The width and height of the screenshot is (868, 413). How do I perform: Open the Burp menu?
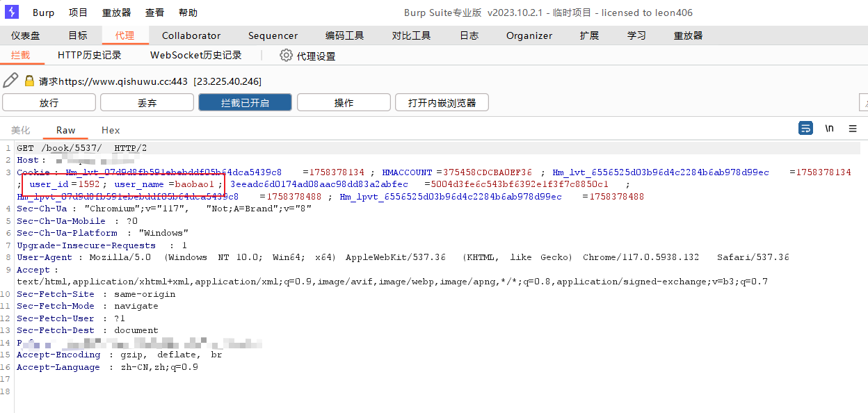(43, 13)
